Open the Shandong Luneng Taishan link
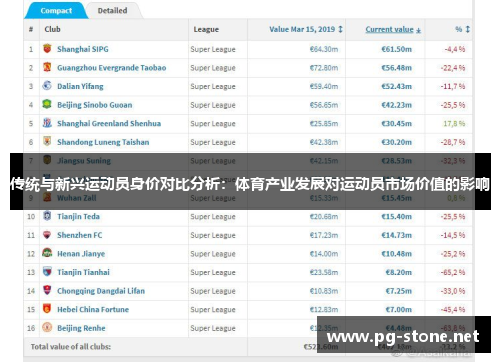The image size is (500, 362). click(x=103, y=142)
